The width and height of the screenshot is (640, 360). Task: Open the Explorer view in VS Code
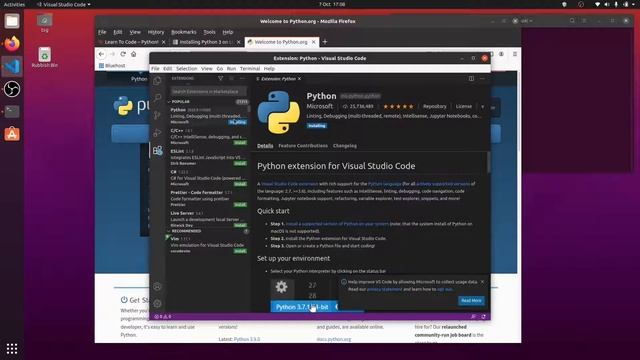click(157, 80)
